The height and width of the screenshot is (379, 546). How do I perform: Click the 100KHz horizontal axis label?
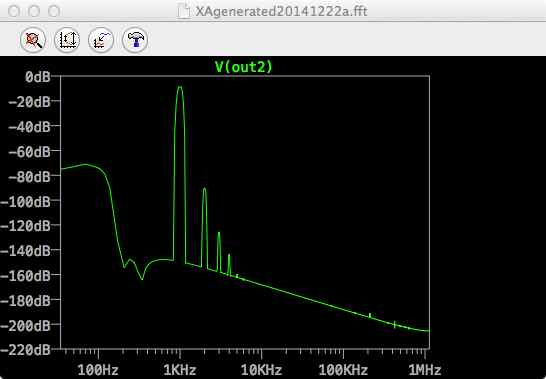(343, 370)
